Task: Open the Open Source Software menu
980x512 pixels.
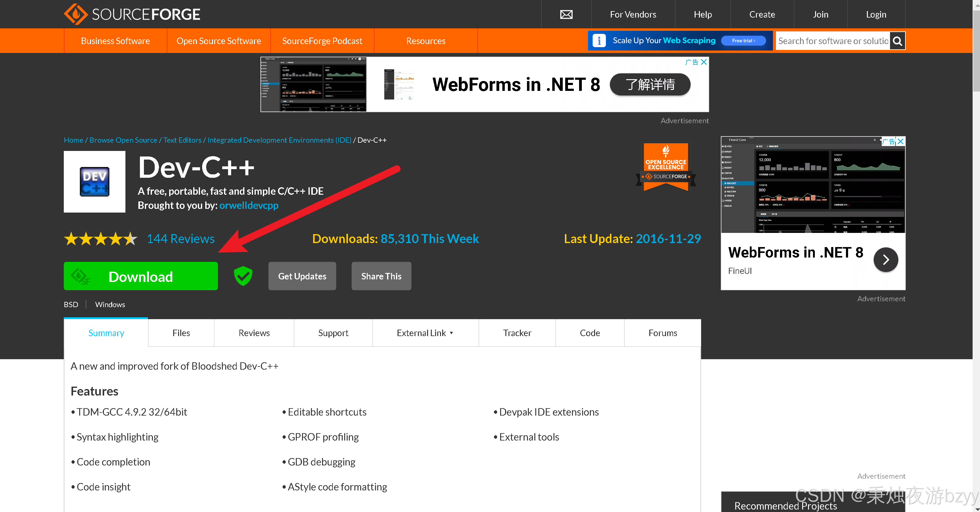Action: click(218, 41)
